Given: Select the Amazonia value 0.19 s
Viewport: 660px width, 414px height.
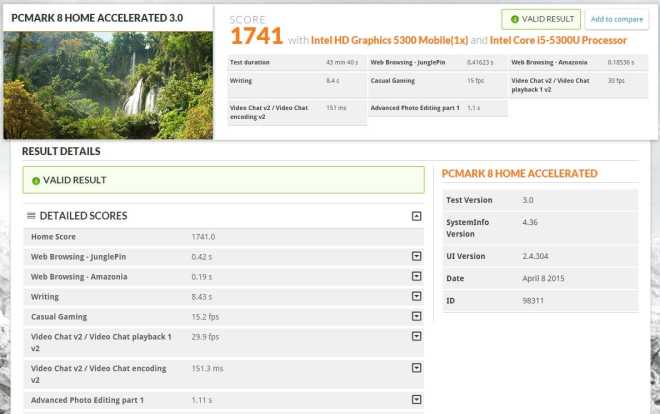Looking at the screenshot, I should tap(202, 277).
